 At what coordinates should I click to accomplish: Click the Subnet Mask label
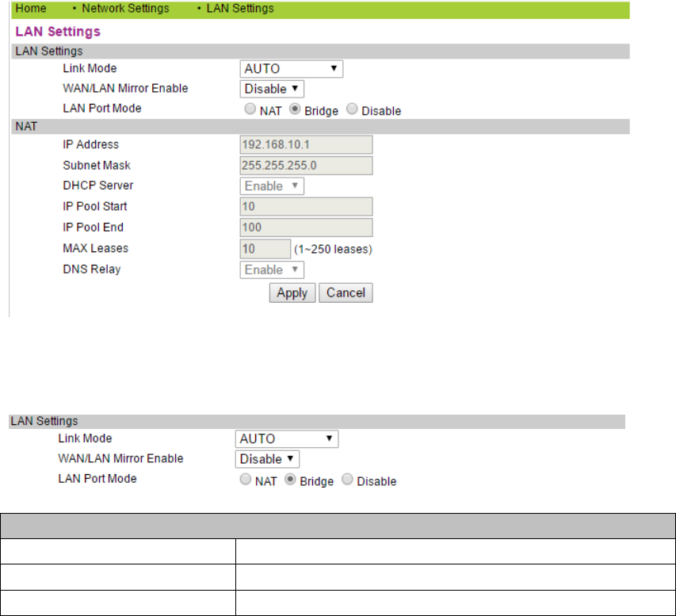[97, 165]
